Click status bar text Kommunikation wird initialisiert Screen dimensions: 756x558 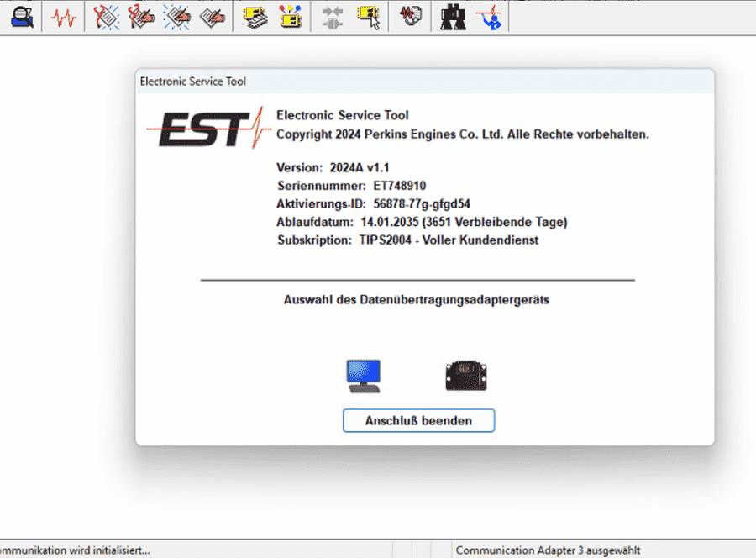click(75, 550)
